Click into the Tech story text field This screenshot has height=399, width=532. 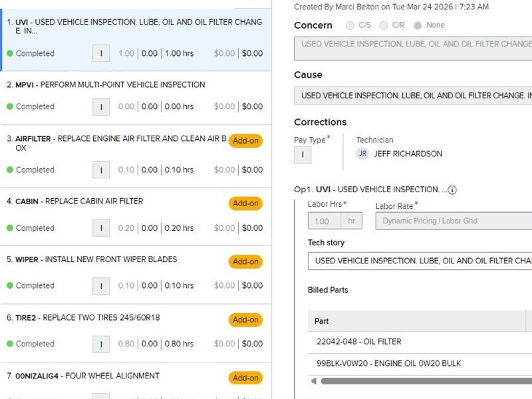click(419, 261)
